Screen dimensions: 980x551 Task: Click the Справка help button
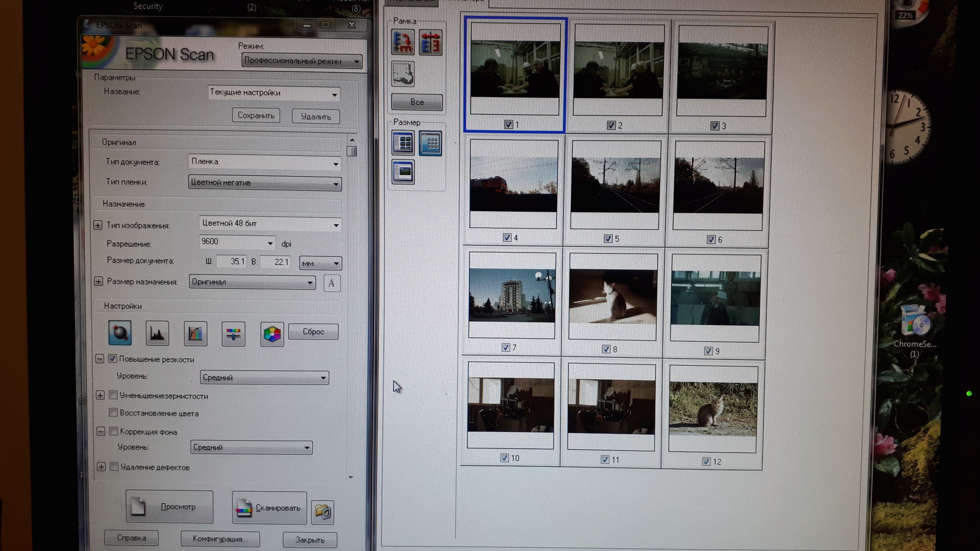131,538
